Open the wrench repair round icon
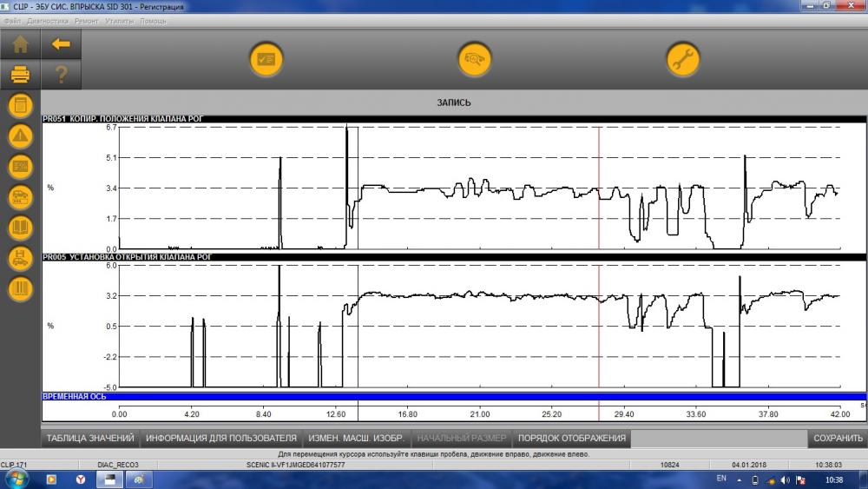The image size is (868, 489). [682, 59]
